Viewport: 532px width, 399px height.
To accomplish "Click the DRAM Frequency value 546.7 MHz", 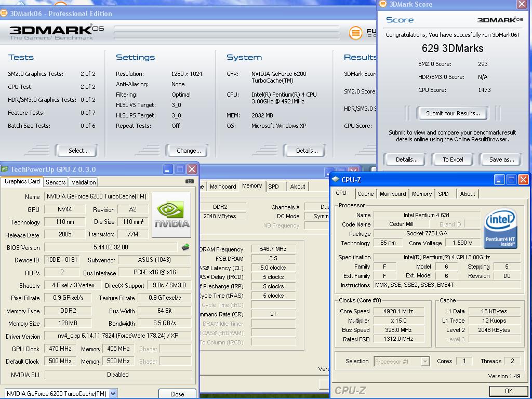I will coord(273,249).
